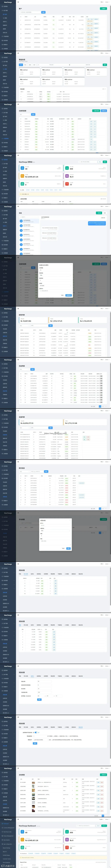Click the Rs 10,607,584 total on 提现列表
The image size is (111, 868).
tap(26, 321)
